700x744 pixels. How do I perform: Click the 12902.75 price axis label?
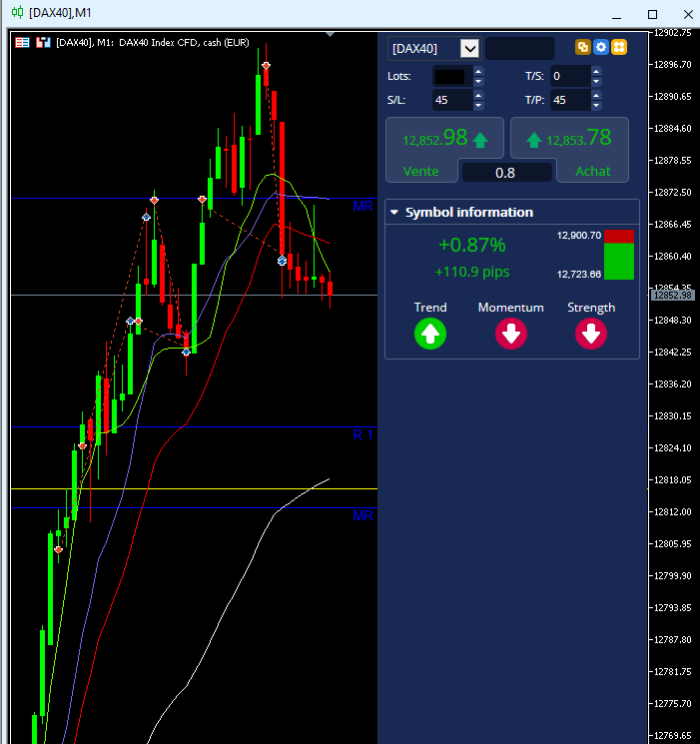tap(673, 33)
